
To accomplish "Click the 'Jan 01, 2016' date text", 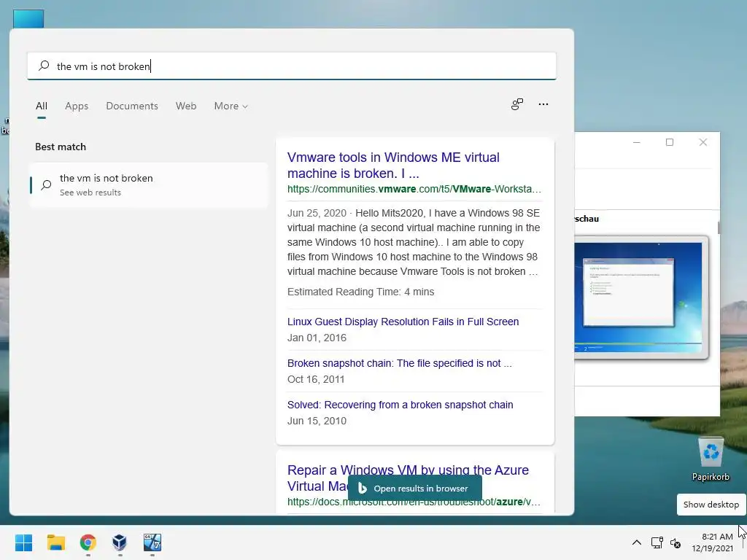I will [317, 338].
